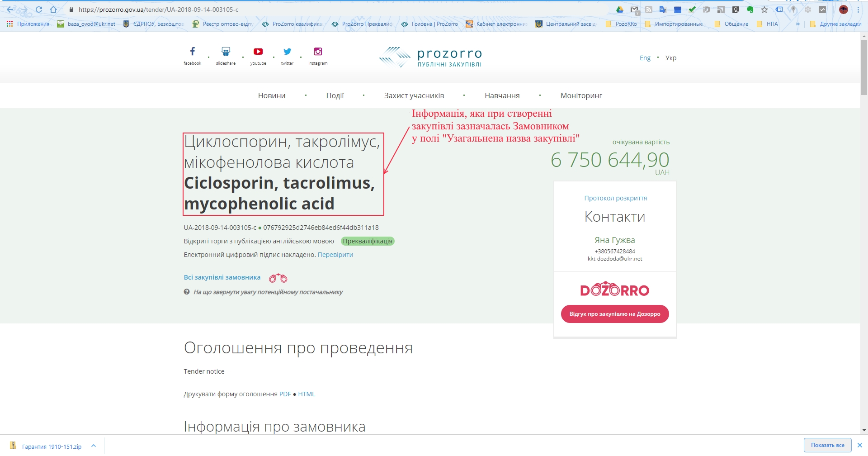868x456 pixels.
Task: Click the Перевірити signature link
Action: [335, 255]
